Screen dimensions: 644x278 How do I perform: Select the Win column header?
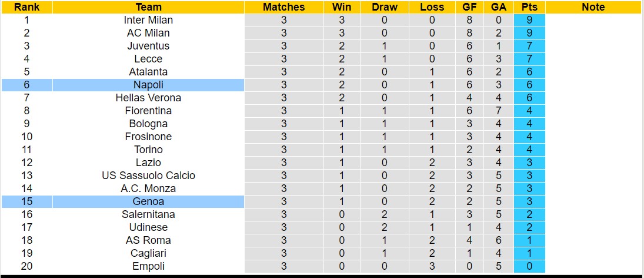[342, 7]
